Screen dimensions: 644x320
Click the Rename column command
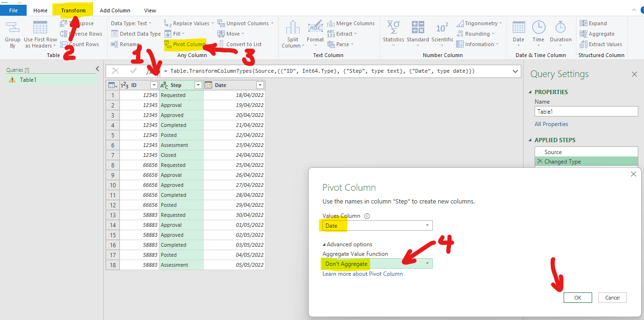pos(126,44)
